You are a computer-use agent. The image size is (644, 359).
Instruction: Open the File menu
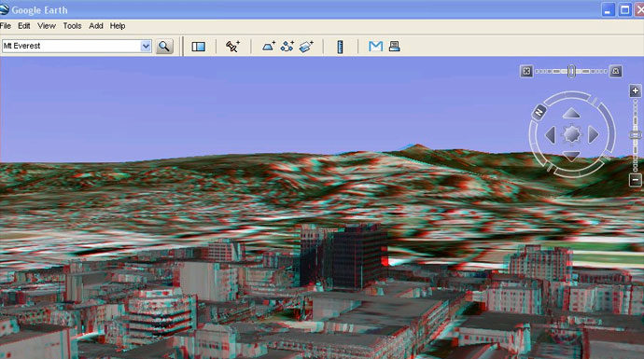[6, 26]
